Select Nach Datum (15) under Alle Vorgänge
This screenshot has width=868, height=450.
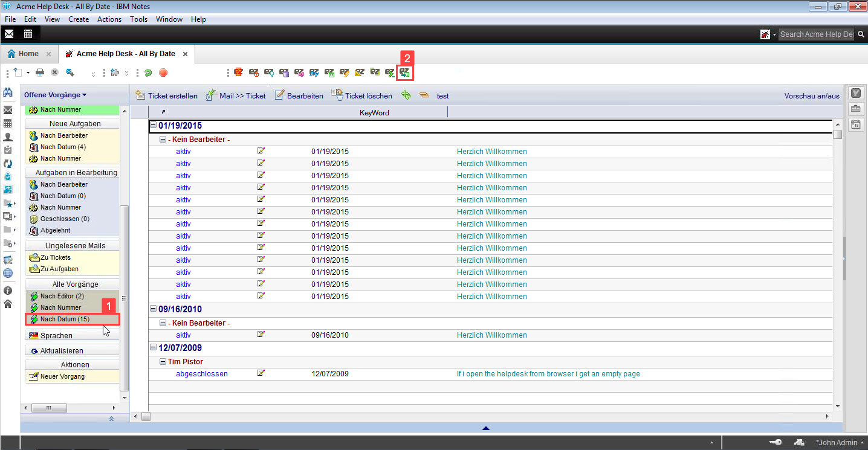tap(65, 319)
